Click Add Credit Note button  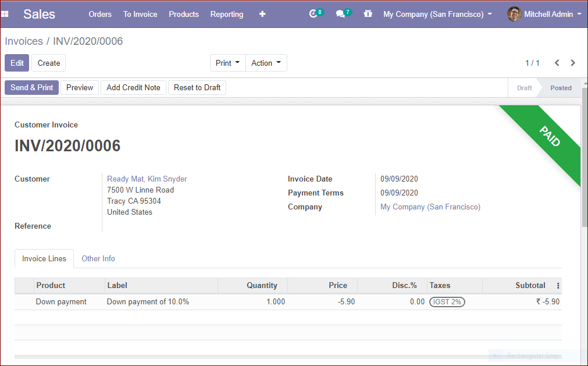[x=133, y=87]
